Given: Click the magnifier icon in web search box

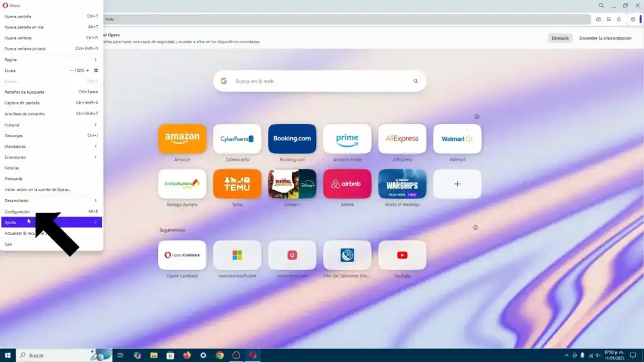Looking at the screenshot, I should click(415, 81).
